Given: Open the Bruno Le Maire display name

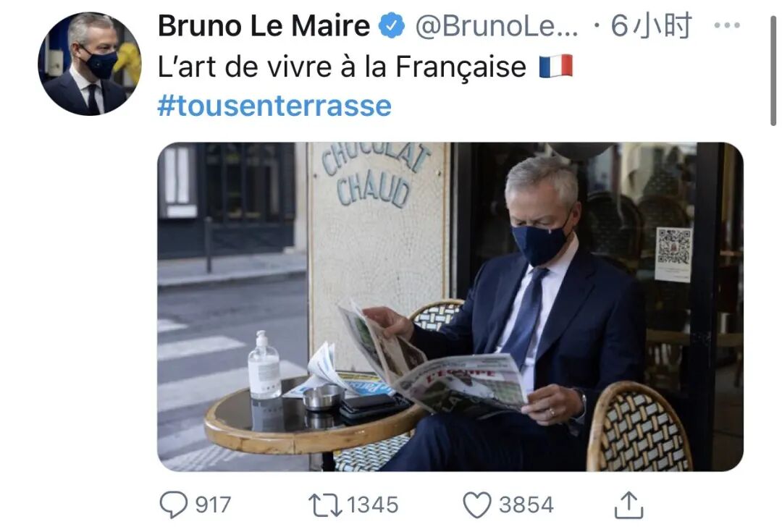Looking at the screenshot, I should (x=264, y=26).
